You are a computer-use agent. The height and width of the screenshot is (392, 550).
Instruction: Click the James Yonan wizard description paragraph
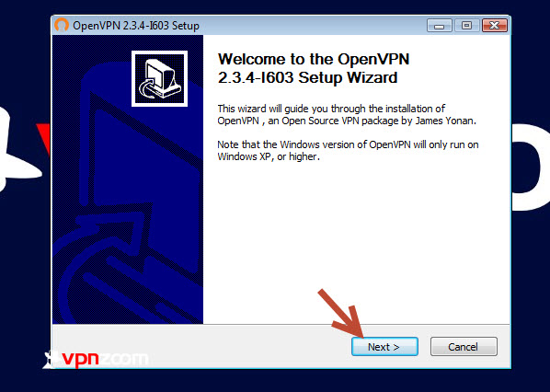(347, 115)
